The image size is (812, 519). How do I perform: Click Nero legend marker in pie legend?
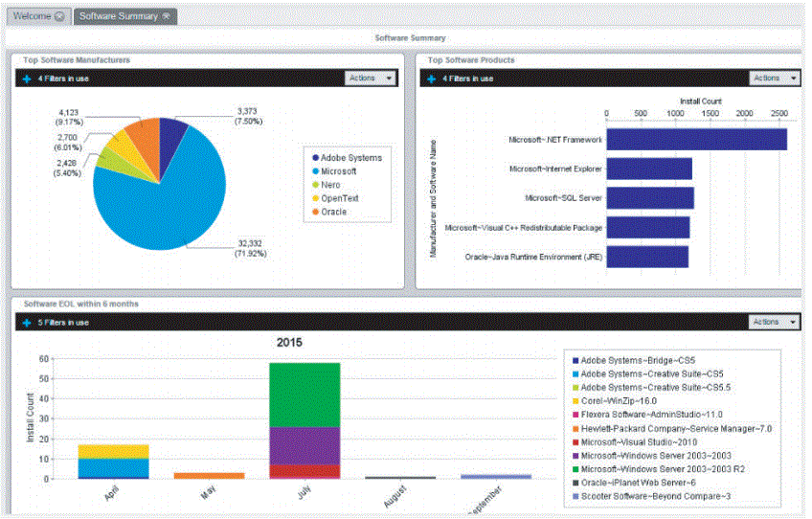tap(315, 185)
